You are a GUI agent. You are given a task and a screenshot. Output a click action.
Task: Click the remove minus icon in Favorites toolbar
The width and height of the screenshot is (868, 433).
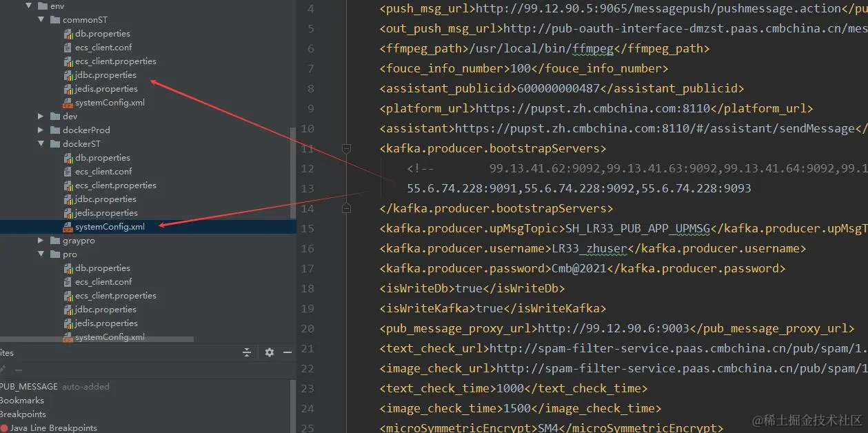[19, 370]
